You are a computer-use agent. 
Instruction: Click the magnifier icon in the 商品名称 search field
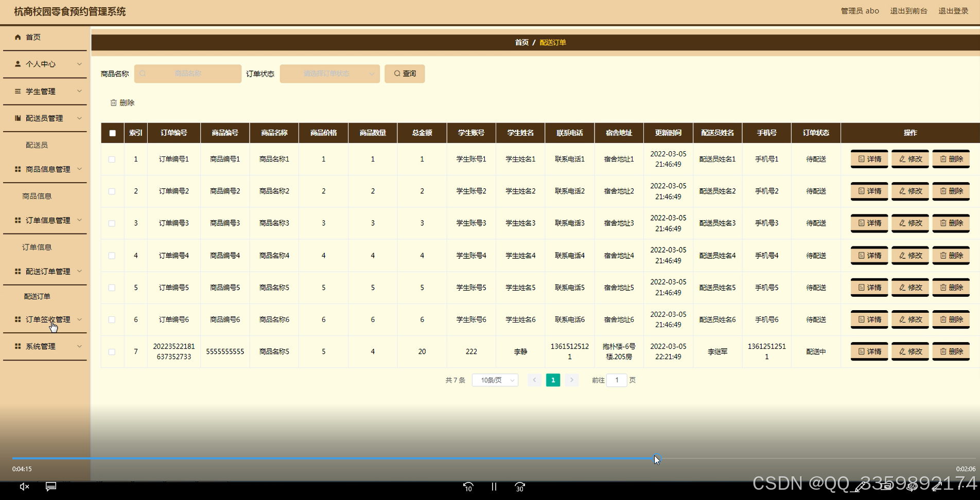[143, 74]
